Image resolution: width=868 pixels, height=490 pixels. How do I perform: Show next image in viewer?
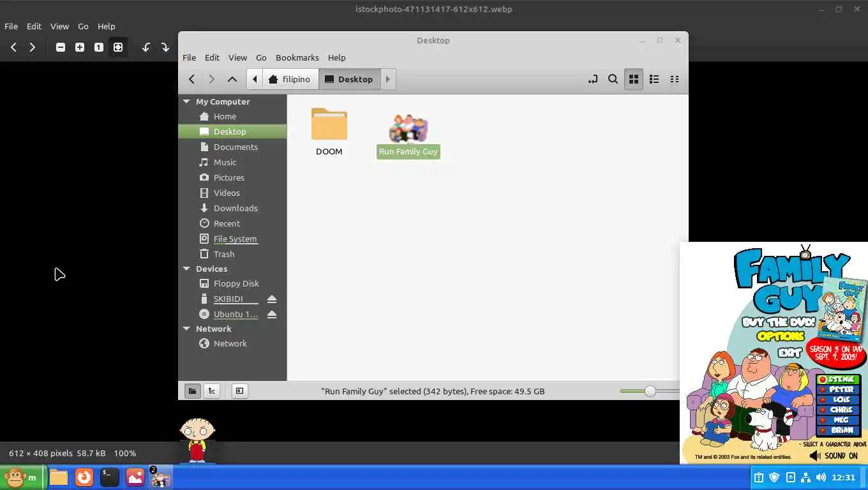(x=32, y=47)
